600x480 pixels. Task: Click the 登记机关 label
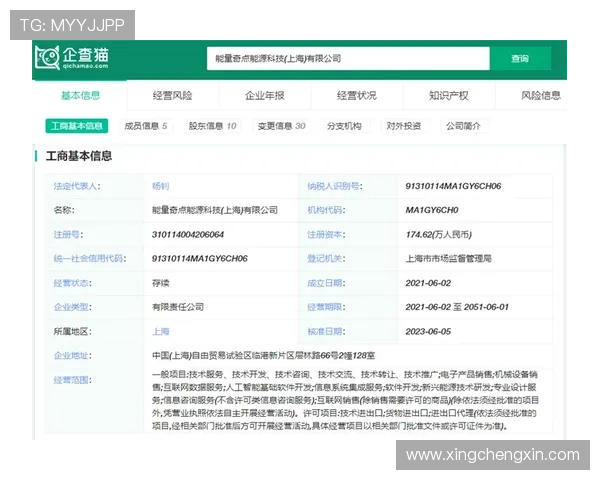tap(326, 259)
